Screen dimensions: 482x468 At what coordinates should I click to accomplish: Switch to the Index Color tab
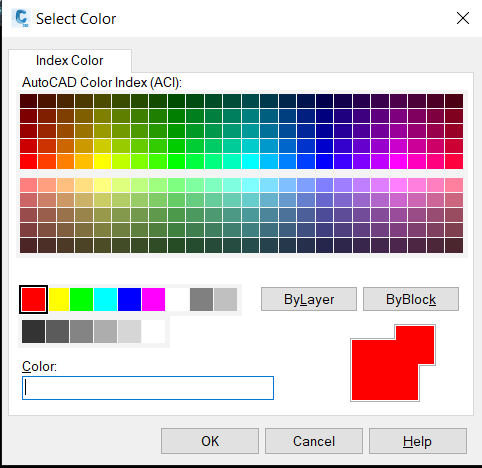point(70,61)
